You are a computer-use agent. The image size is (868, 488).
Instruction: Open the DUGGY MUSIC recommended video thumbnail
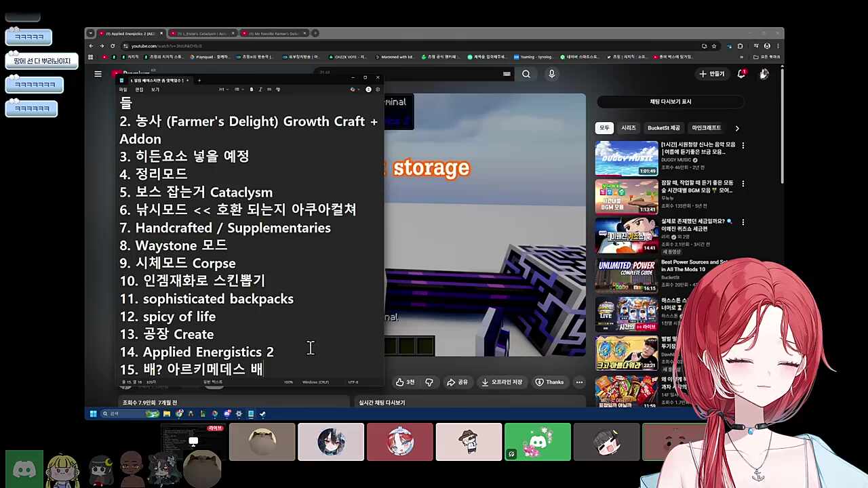626,157
